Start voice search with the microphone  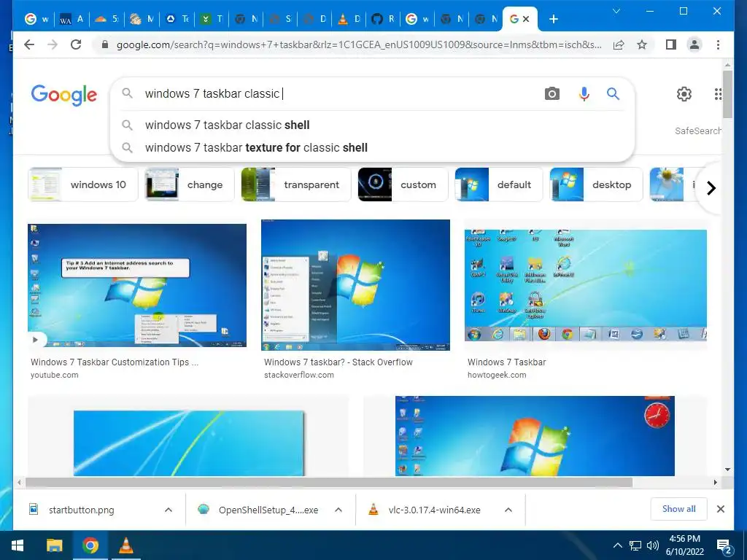pos(584,94)
